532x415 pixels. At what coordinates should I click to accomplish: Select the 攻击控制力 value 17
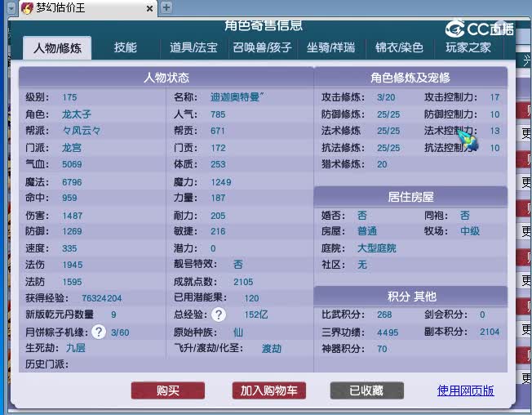[494, 97]
